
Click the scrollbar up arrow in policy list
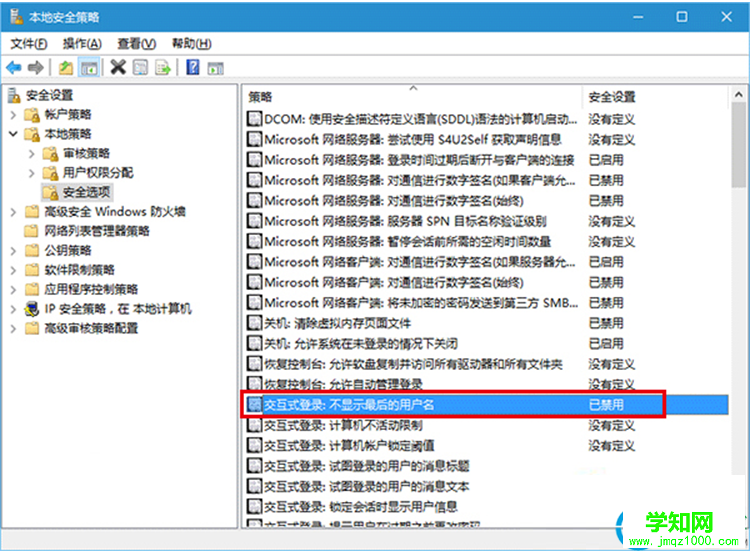point(739,95)
